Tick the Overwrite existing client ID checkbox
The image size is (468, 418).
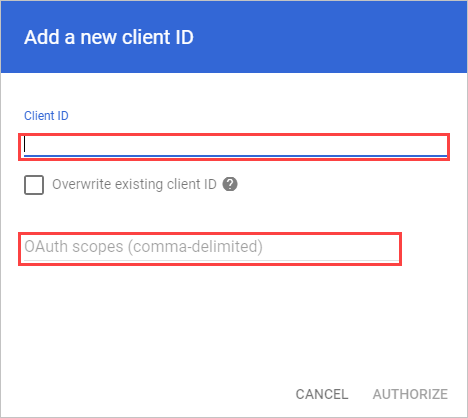34,185
